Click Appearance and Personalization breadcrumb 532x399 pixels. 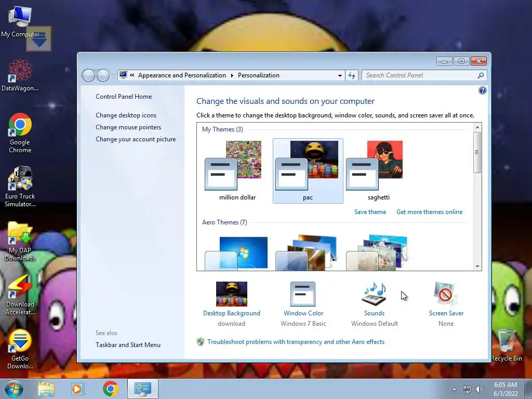182,75
